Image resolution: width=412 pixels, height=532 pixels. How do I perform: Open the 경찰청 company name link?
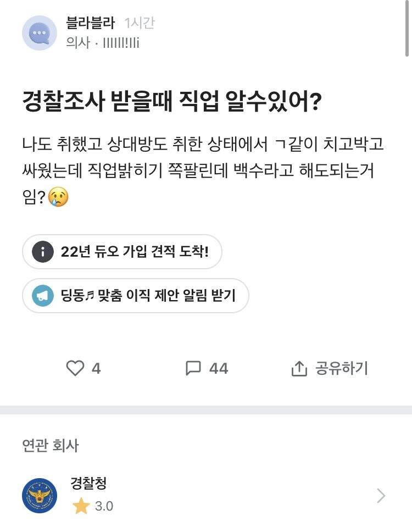(88, 483)
